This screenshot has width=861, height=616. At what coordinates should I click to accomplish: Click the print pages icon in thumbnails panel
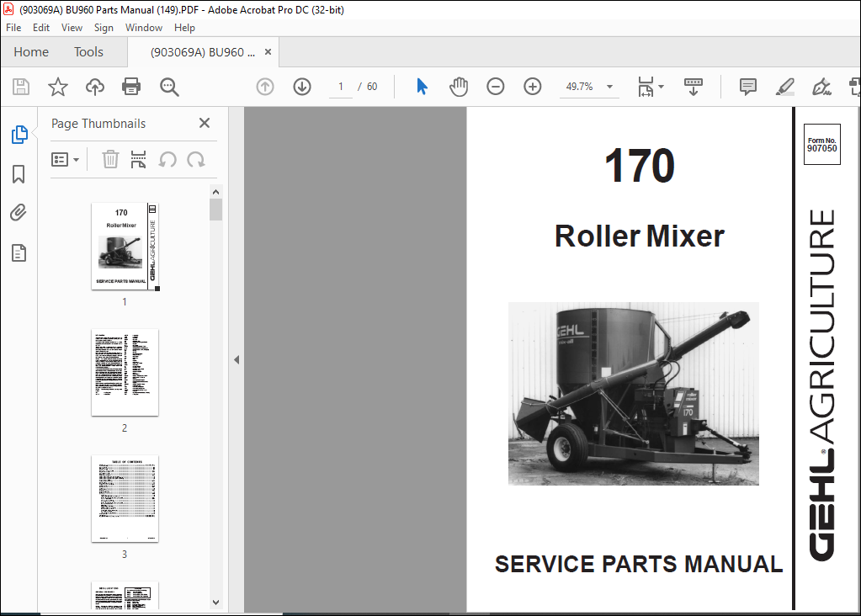point(138,160)
